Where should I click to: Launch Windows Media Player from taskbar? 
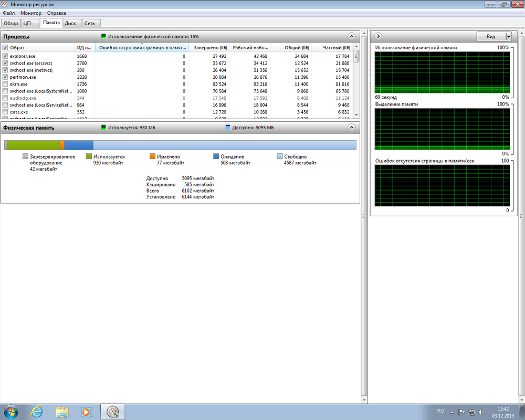pyautogui.click(x=86, y=412)
